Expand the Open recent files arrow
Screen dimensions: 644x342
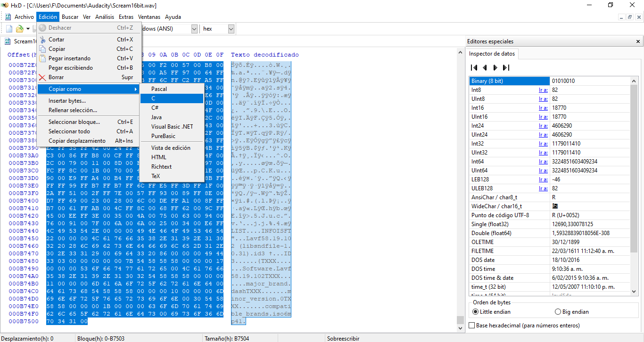tap(28, 29)
